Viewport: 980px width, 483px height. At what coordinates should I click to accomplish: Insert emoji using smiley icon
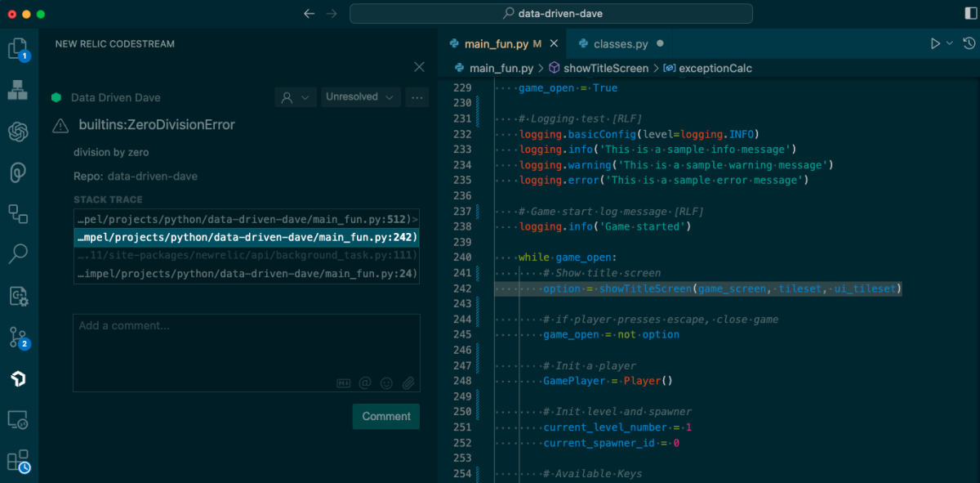pyautogui.click(x=386, y=382)
